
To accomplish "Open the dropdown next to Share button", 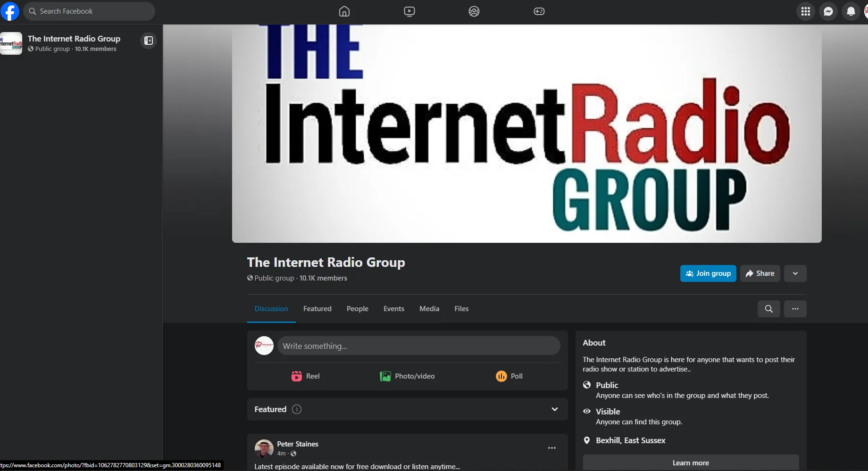I will [x=795, y=273].
